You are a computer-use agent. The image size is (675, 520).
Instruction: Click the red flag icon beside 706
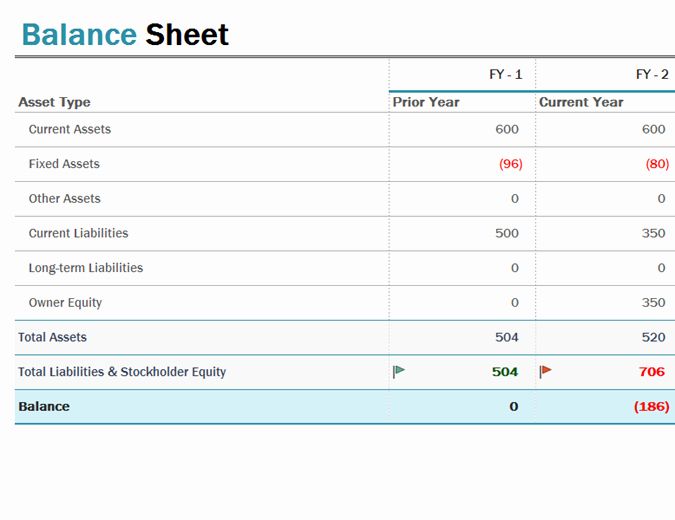[x=546, y=371]
